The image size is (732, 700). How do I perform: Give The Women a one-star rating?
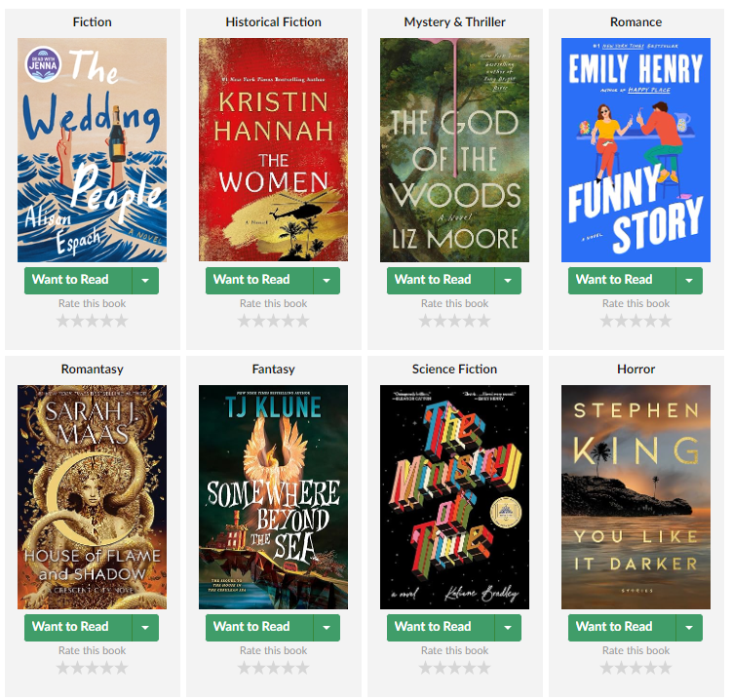tap(244, 321)
